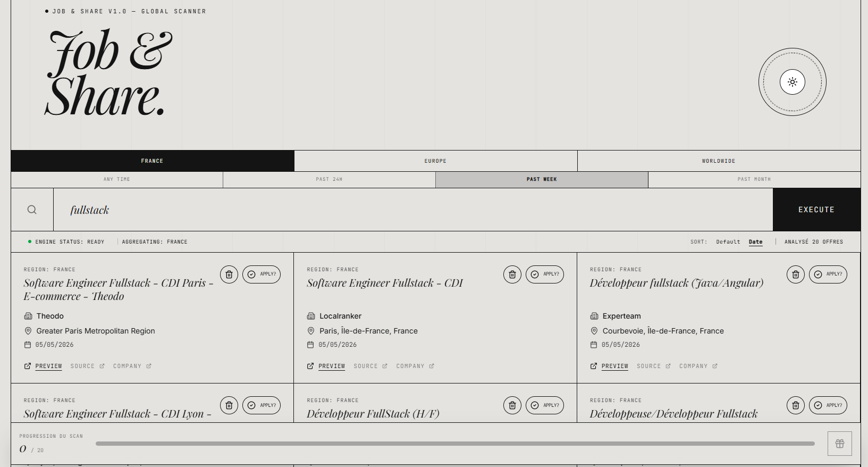
Task: Remove the Localranker offer with trash icon
Action: click(x=512, y=274)
